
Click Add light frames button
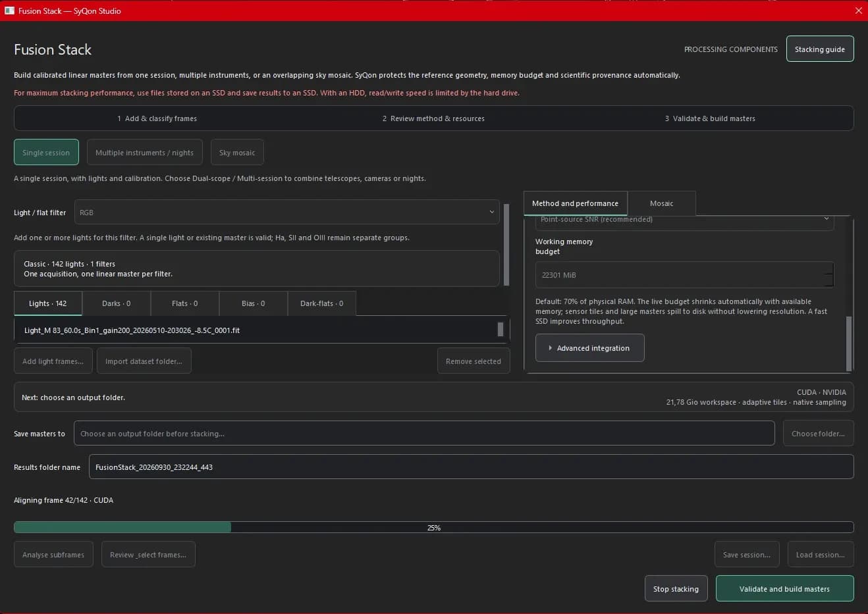53,361
